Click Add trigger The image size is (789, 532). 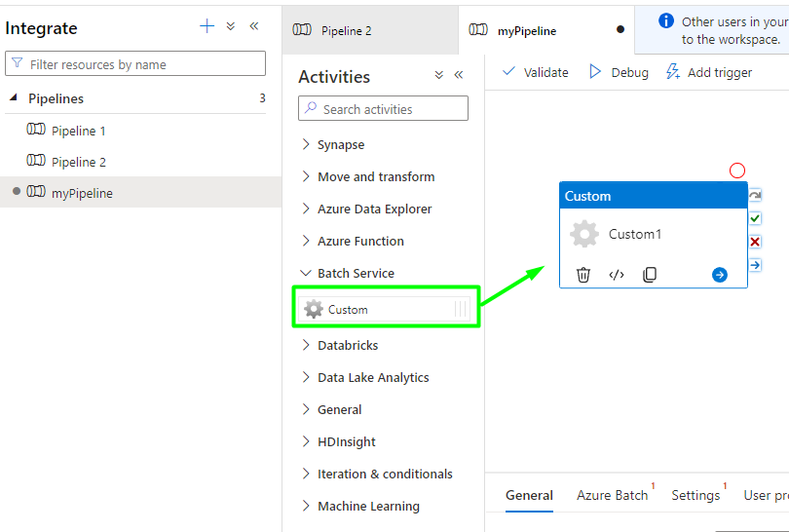tap(709, 72)
